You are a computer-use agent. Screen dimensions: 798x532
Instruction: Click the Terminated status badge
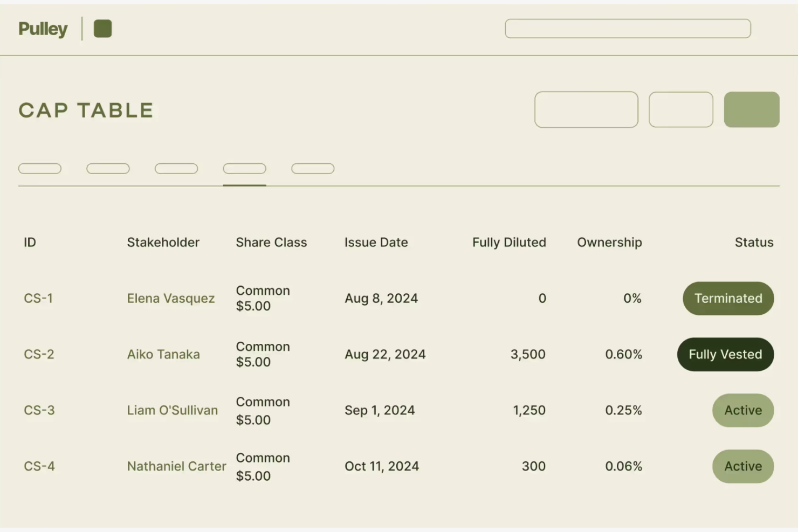click(x=728, y=298)
